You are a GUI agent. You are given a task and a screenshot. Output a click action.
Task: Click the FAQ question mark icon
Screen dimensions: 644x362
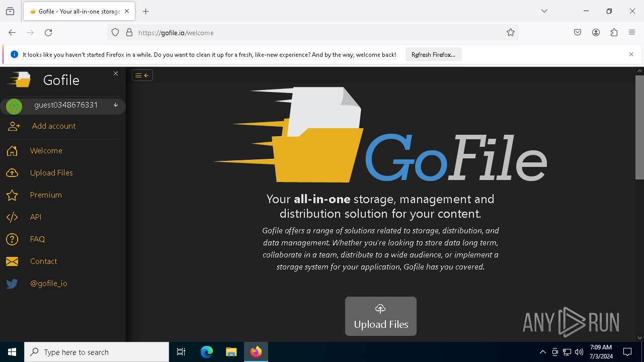coord(12,239)
